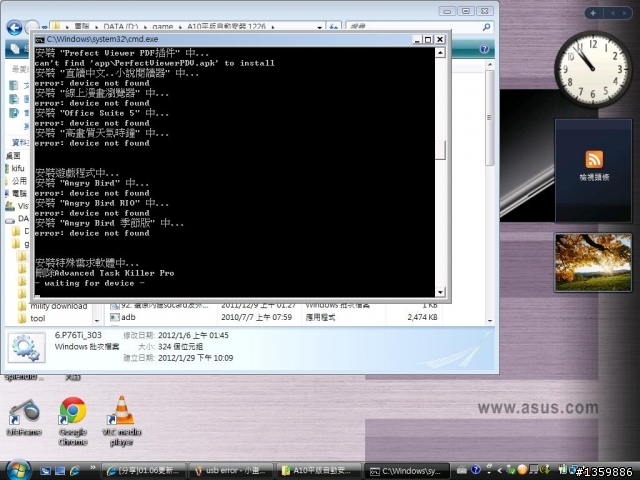Go to previous sidebar gadget page arrow
The width and height of the screenshot is (640, 480).
(612, 13)
